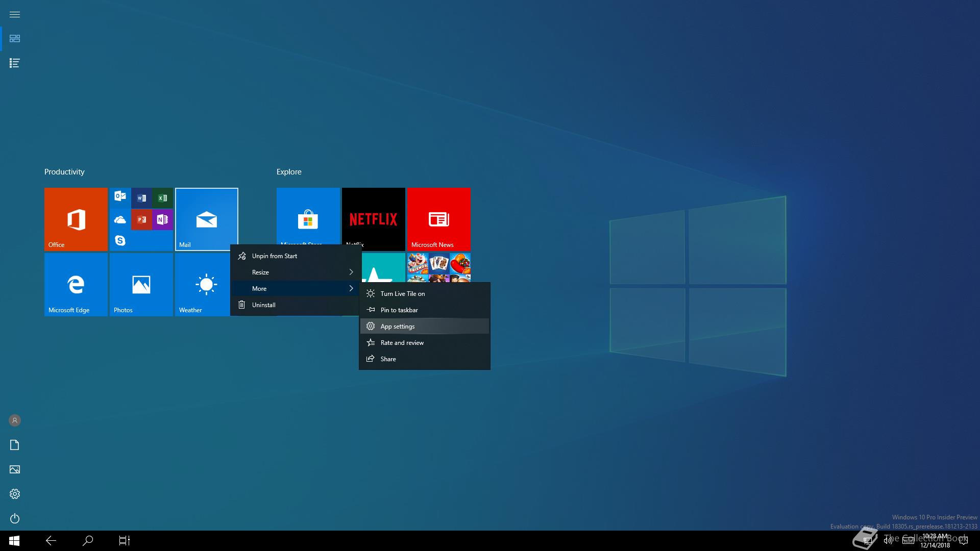Switch to the All apps list view
Screen dimensions: 980x551
tap(15, 63)
